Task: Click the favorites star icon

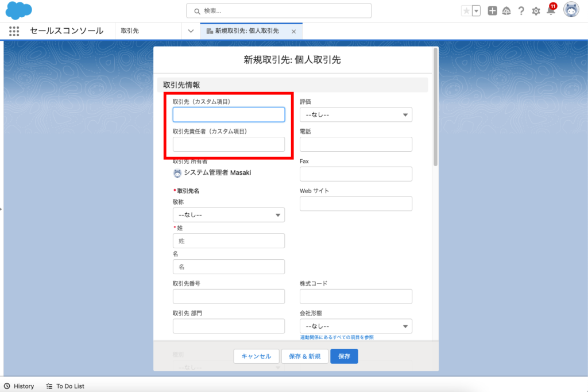Action: [x=466, y=11]
